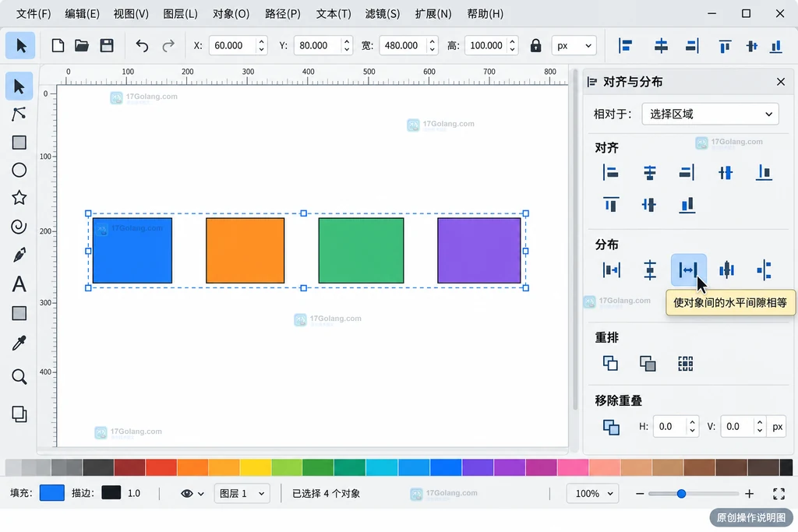This screenshot has height=532, width=798.
Task: Close the 对齐与分布 panel
Action: [781, 82]
